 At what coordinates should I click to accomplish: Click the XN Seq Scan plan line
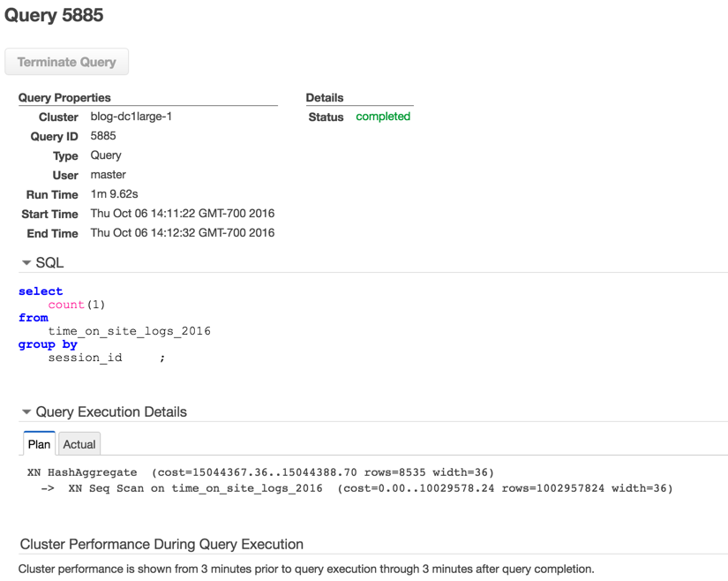[356, 488]
